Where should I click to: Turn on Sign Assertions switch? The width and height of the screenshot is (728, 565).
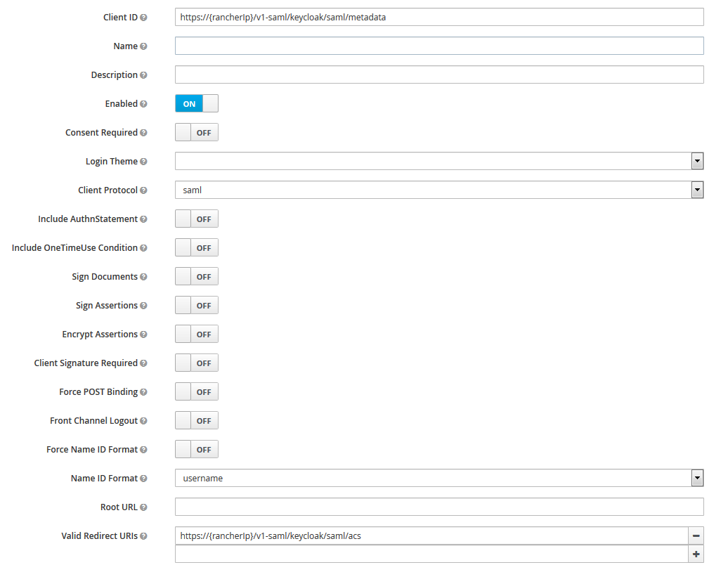click(x=196, y=305)
